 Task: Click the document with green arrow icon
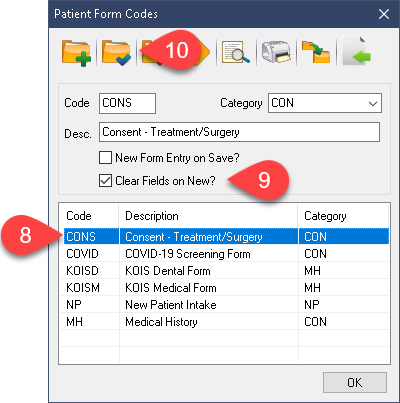pos(356,52)
